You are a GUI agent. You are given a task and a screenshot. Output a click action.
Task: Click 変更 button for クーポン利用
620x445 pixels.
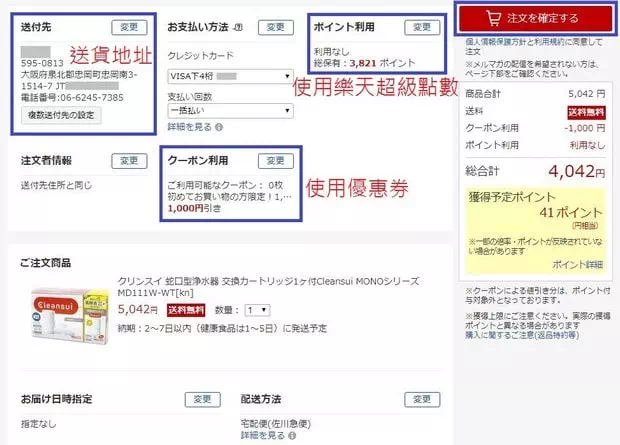[276, 161]
